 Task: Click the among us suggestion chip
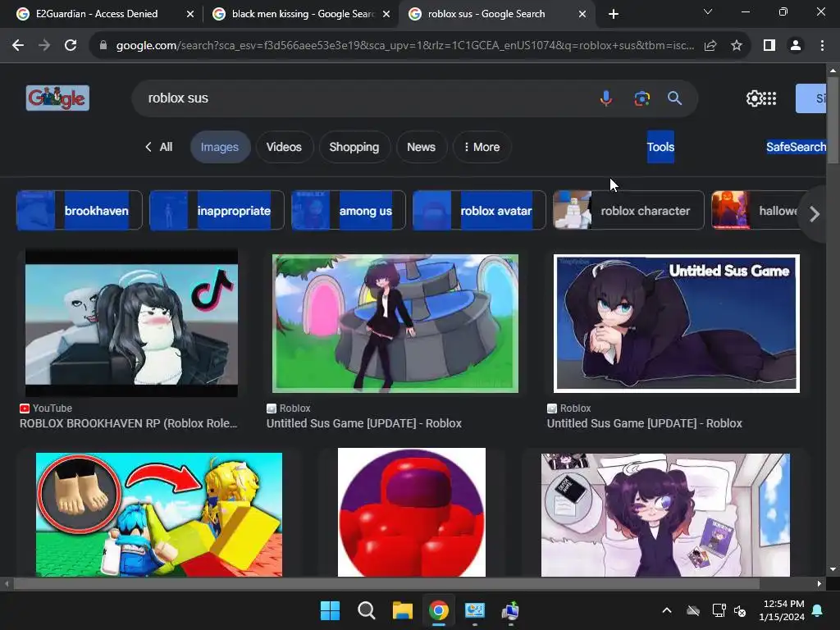click(348, 211)
